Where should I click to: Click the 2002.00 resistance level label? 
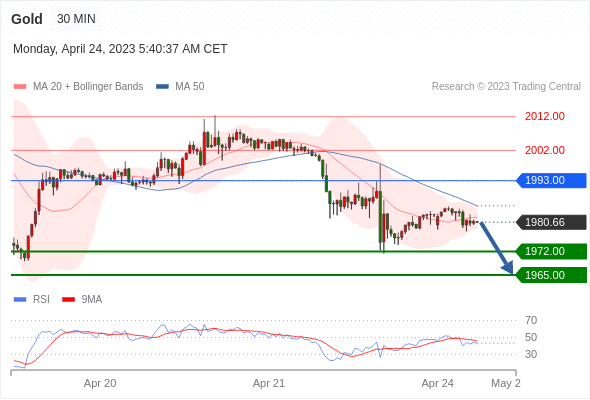point(544,150)
